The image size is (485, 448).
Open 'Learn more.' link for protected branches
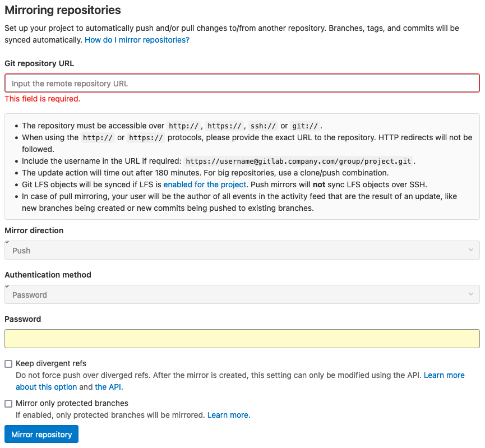click(229, 415)
